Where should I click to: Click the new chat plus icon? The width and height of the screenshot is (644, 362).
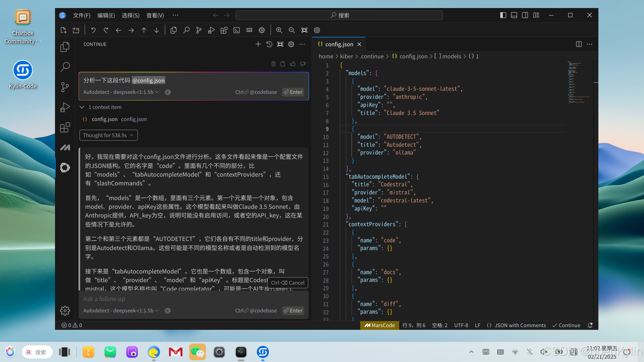(x=258, y=44)
